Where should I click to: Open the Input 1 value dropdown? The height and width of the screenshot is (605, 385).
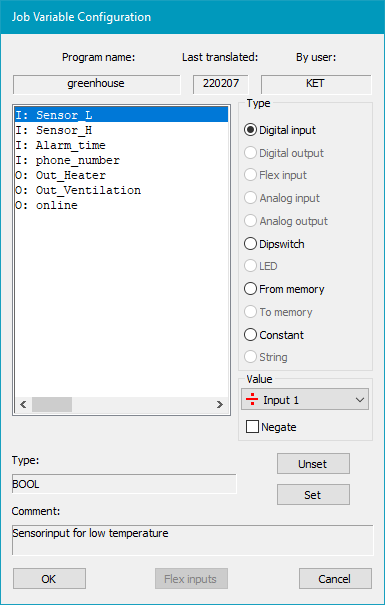click(305, 399)
